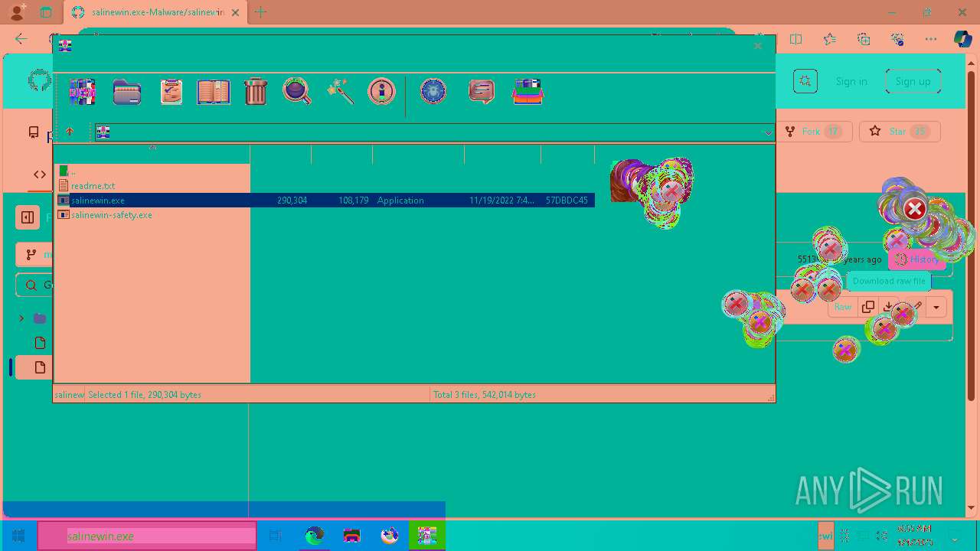This screenshot has width=980, height=551.
Task: Click the GitHub Sign in link
Action: tap(851, 81)
